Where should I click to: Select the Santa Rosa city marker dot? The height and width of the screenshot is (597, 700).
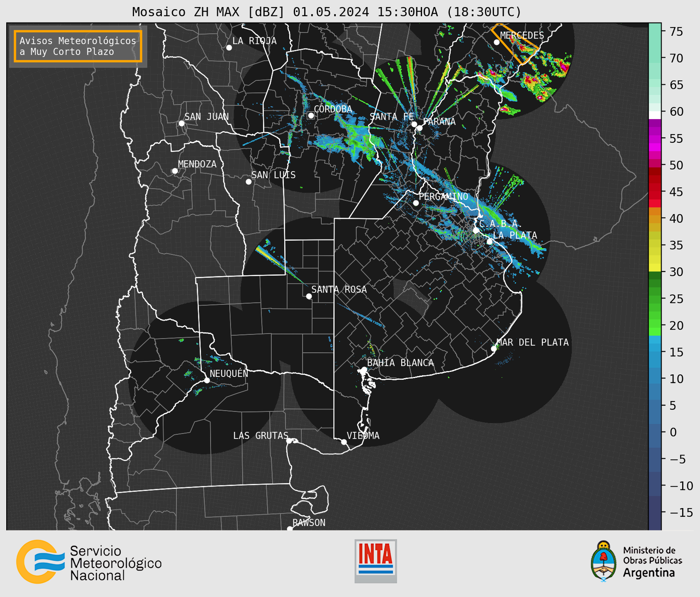pyautogui.click(x=309, y=296)
